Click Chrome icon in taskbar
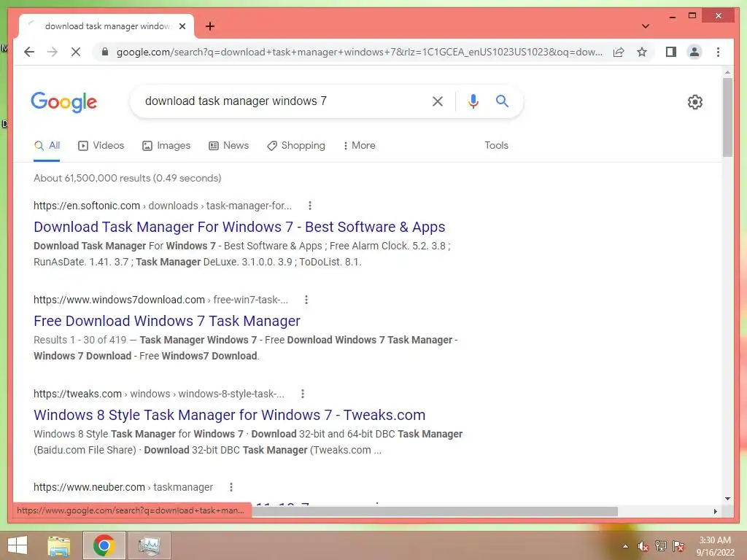 pos(104,545)
